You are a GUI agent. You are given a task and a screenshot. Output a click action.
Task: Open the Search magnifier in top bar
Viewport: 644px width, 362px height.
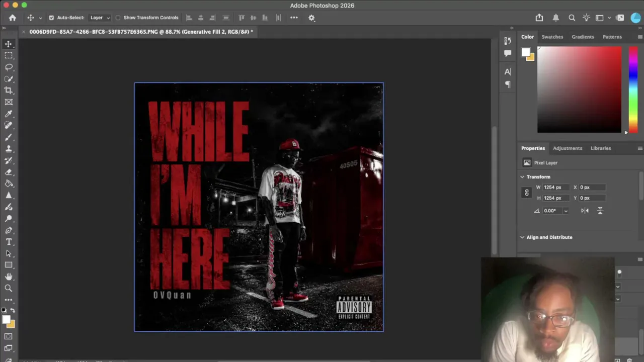point(572,18)
